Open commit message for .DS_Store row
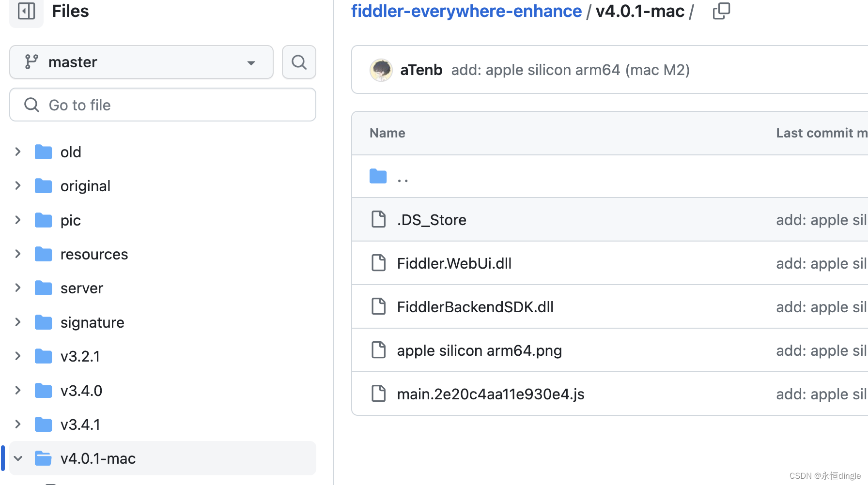Image resolution: width=868 pixels, height=485 pixels. tap(821, 220)
